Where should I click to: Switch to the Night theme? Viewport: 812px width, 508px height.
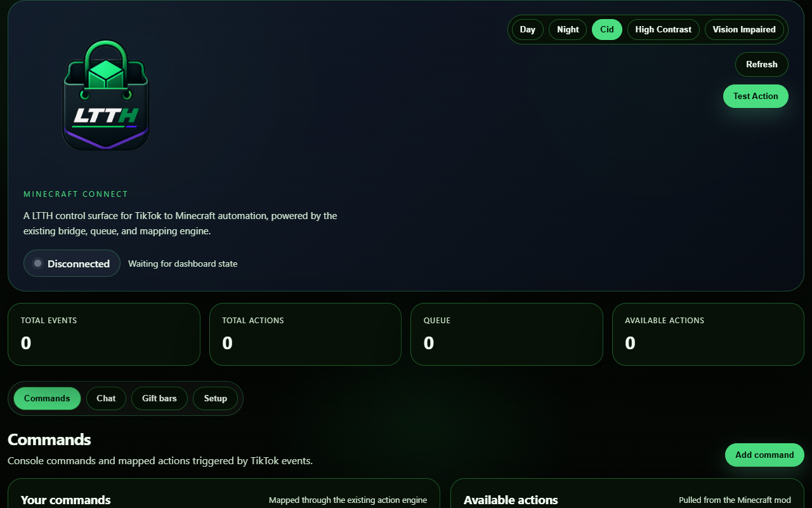pyautogui.click(x=568, y=29)
